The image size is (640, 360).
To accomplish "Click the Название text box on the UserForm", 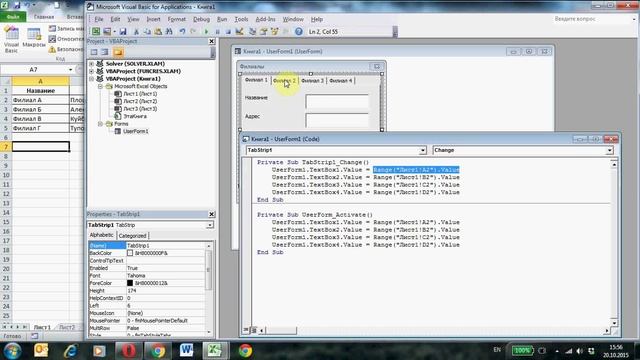I will click(x=337, y=101).
